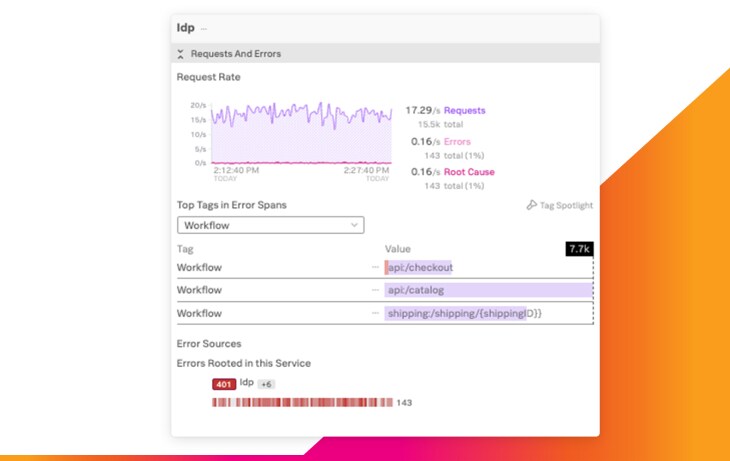Click the red error sources heatmap strip
The width and height of the screenshot is (730, 461).
tap(302, 402)
